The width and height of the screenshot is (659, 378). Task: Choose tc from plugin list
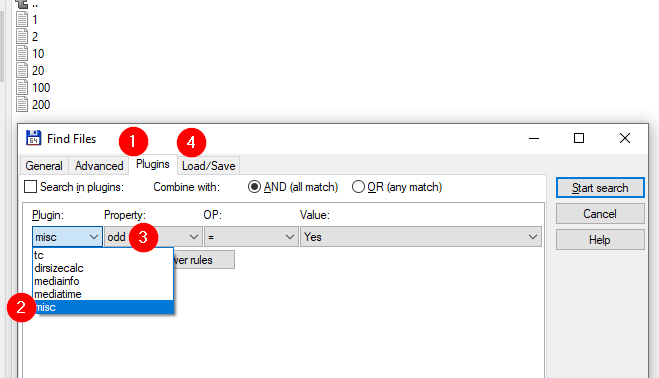point(103,255)
